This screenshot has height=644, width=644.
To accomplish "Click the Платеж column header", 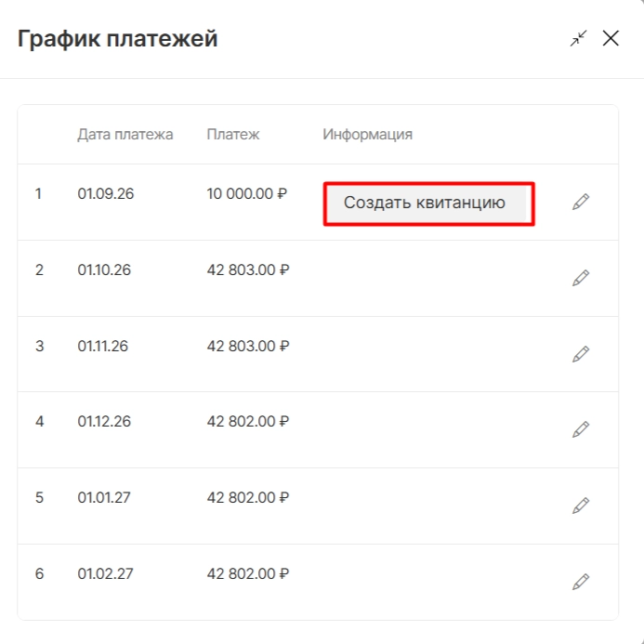I will click(233, 135).
